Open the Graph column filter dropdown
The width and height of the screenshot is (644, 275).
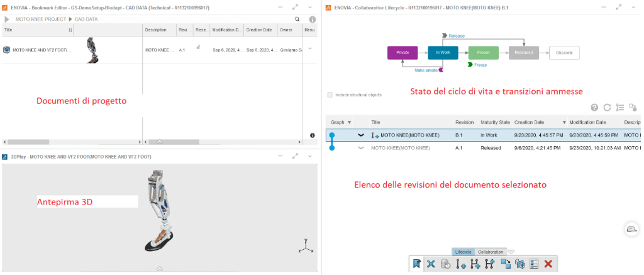(350, 123)
